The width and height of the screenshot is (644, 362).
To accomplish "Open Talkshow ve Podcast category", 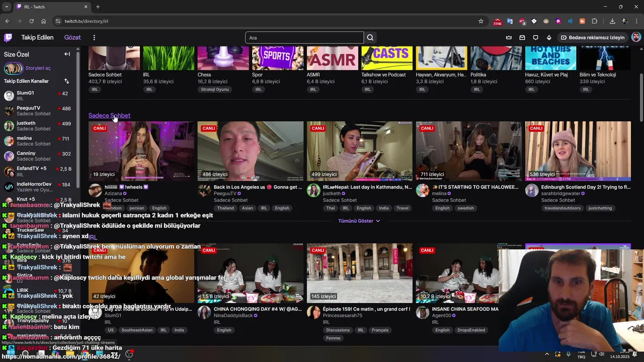I will pyautogui.click(x=386, y=58).
